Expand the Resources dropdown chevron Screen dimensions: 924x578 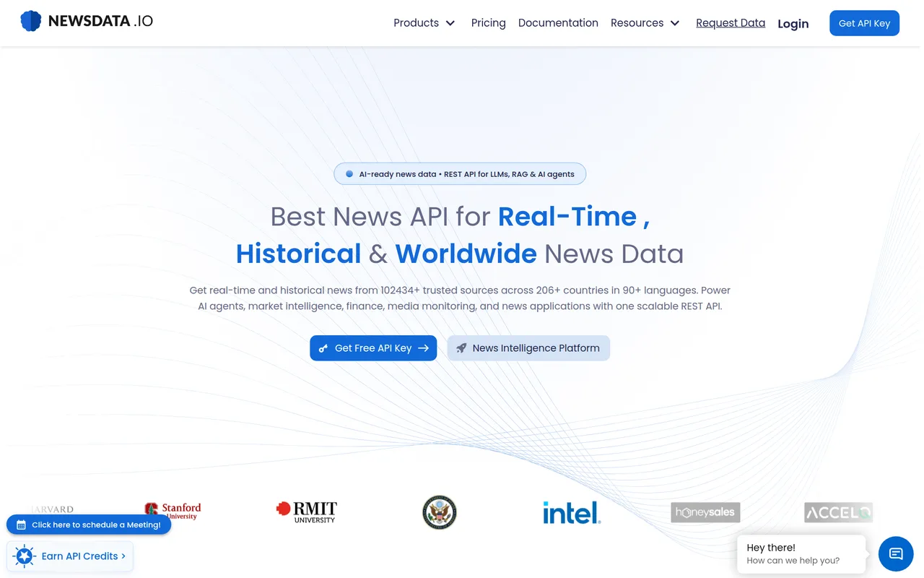coord(675,23)
